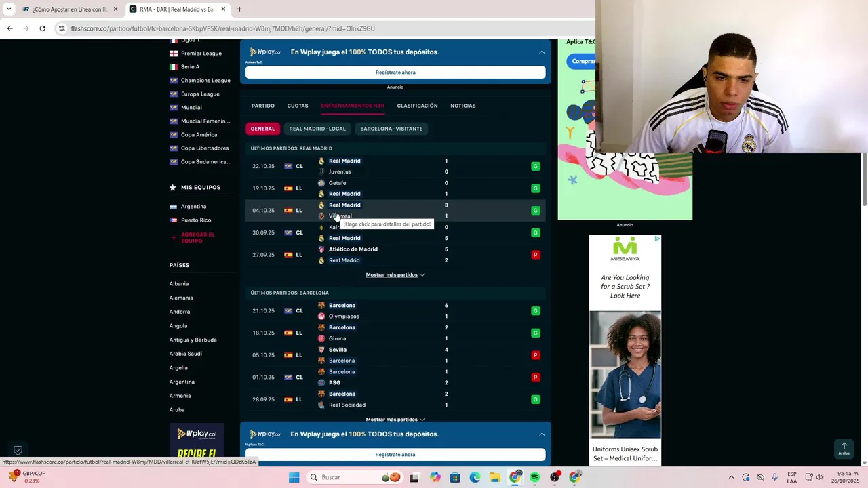Click the Italy flag next to Serie A
868x488 pixels.
[x=174, y=67]
